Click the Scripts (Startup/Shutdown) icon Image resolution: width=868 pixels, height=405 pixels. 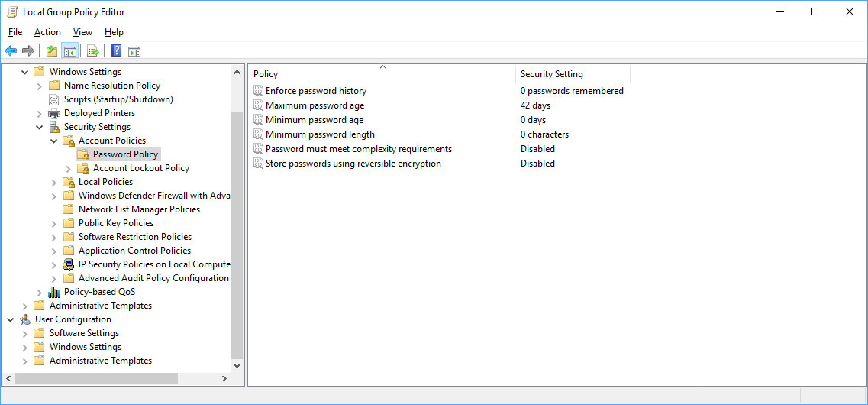[x=53, y=99]
